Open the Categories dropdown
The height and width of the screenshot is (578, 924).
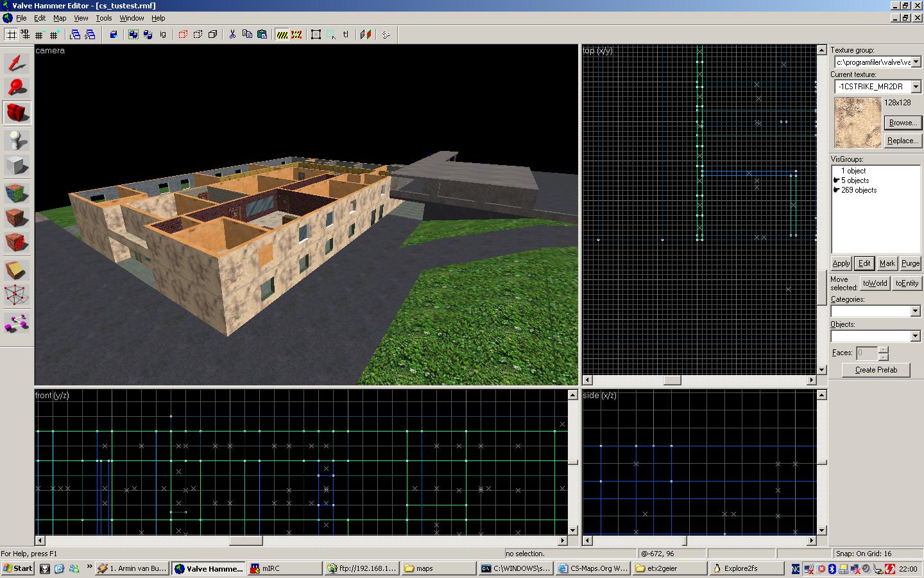915,311
